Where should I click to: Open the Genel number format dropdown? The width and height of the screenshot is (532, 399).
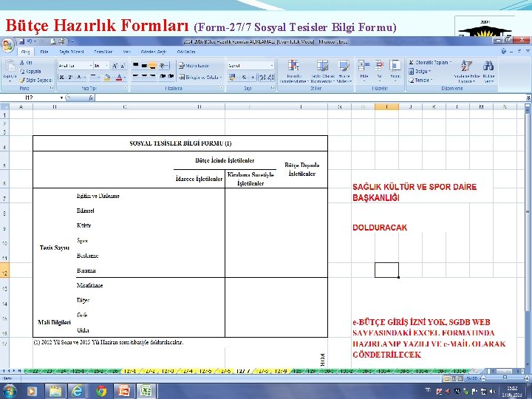[272, 66]
